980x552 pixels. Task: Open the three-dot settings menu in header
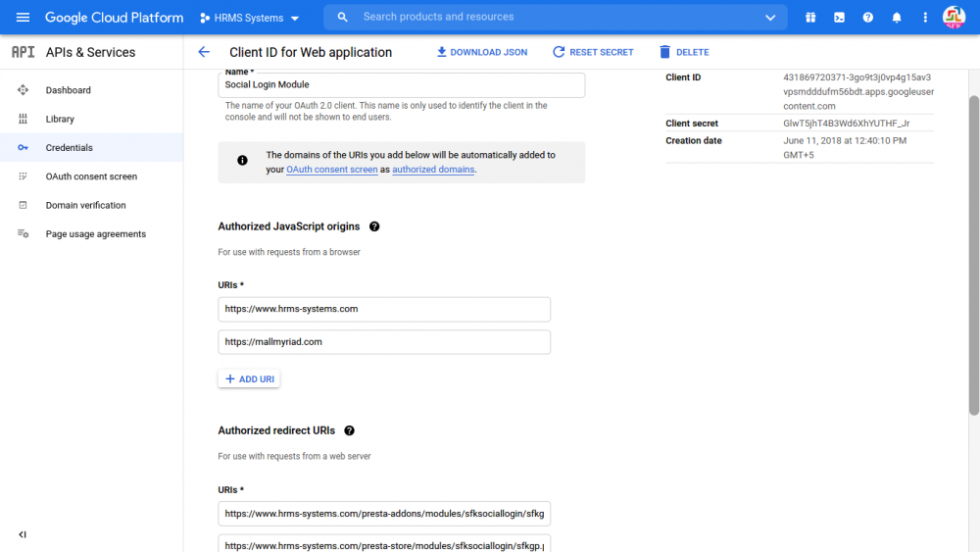tap(926, 18)
